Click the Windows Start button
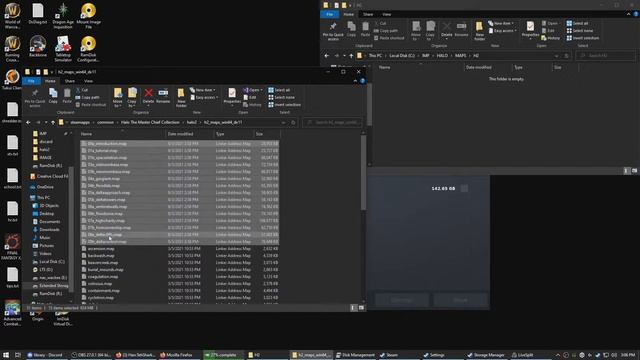The image size is (640, 360). click(x=6, y=355)
